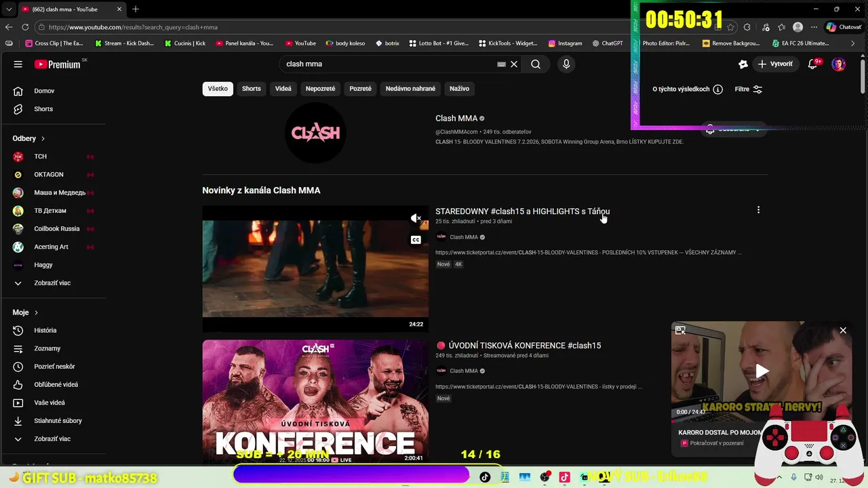
Task: Open browser profile icon
Action: pos(798,27)
